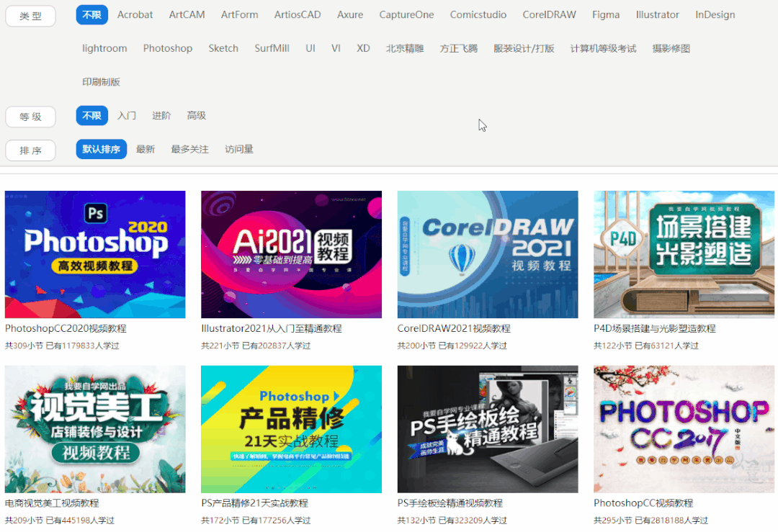
Task: Click text 共200小节 已有129922人学过
Action: (x=452, y=346)
